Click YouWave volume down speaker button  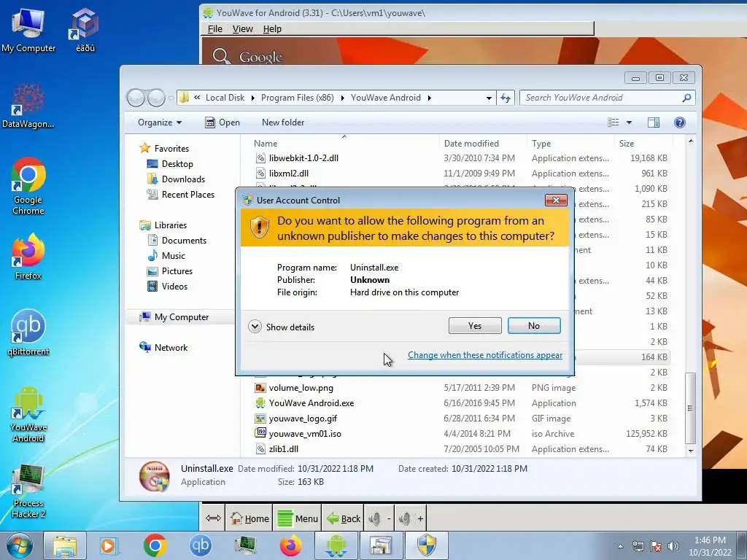point(379,518)
